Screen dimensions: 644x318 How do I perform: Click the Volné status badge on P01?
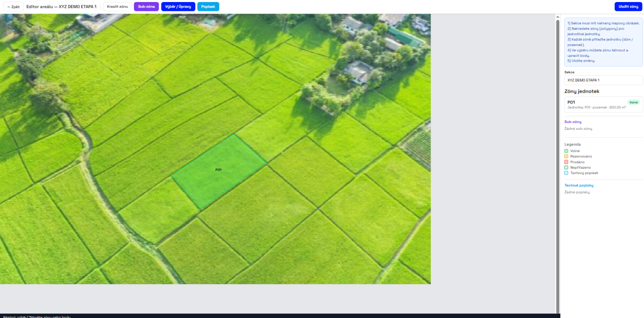point(633,102)
